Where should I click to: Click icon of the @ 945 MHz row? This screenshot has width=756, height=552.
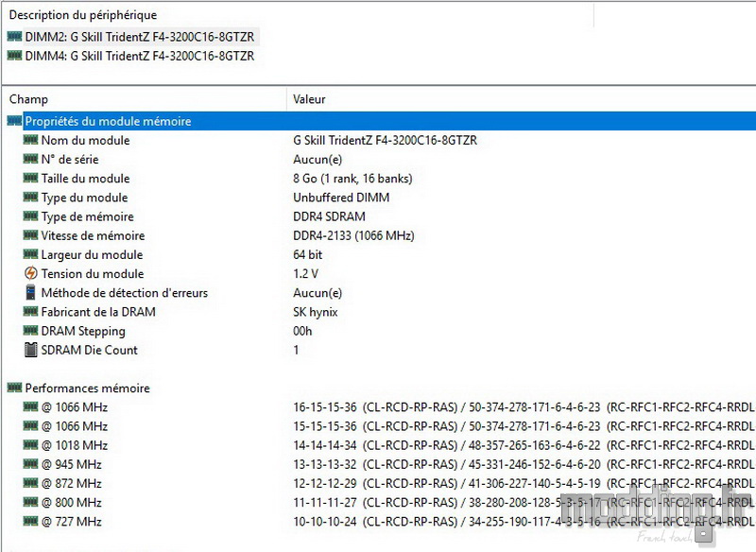pos(30,464)
